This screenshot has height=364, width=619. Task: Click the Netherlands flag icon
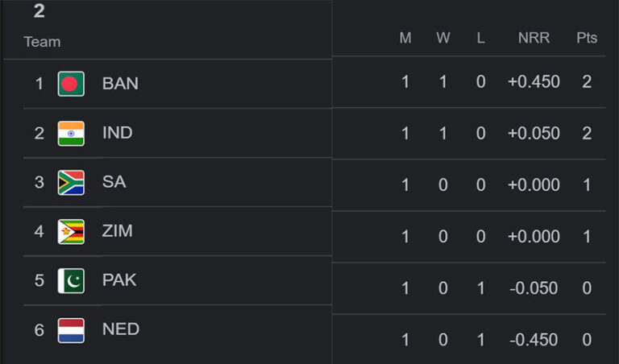(x=71, y=329)
